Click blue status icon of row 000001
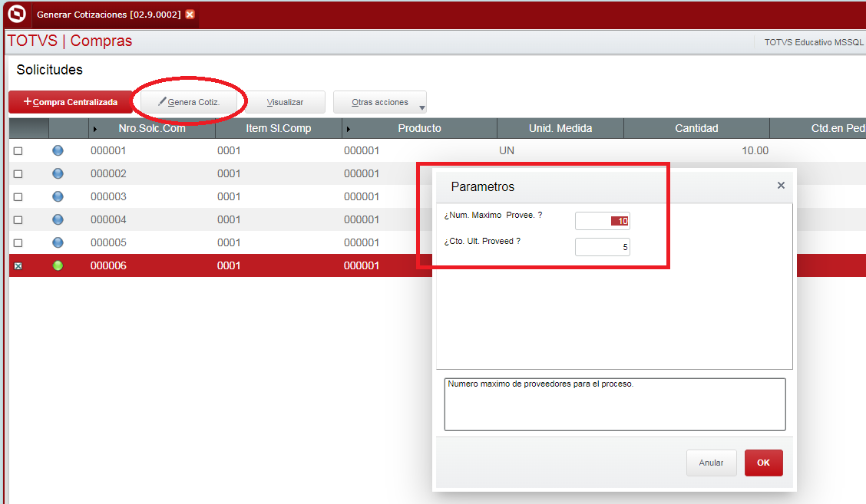The width and height of the screenshot is (866, 504). pos(58,150)
